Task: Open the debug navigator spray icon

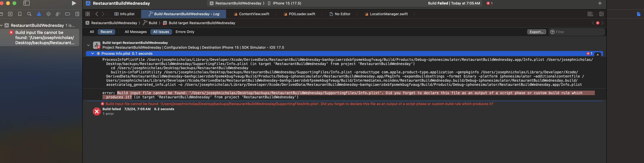Action: [58, 14]
